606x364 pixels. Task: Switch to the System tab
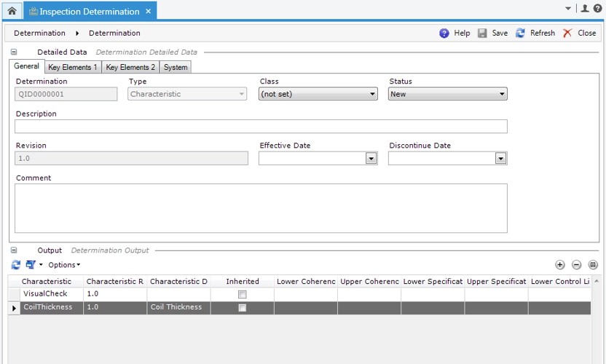[176, 67]
